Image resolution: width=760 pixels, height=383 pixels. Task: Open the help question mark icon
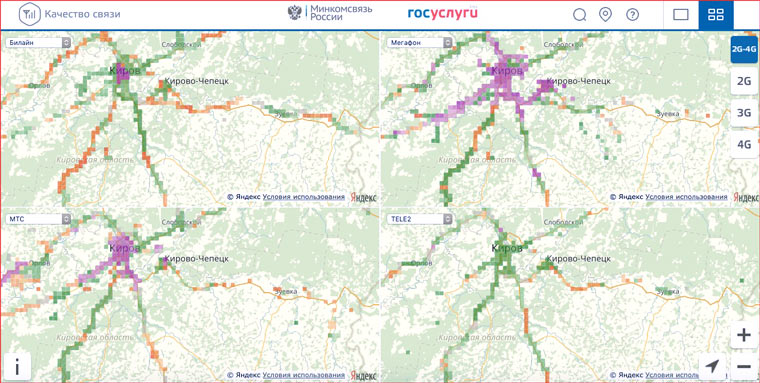[x=632, y=15]
